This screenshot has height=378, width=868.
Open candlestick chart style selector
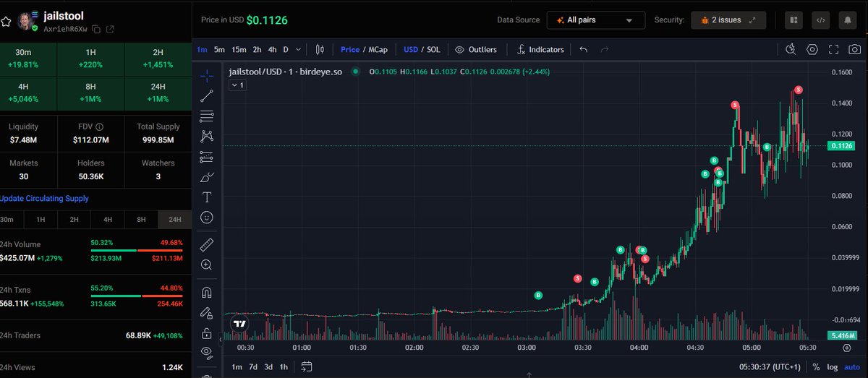tap(320, 50)
